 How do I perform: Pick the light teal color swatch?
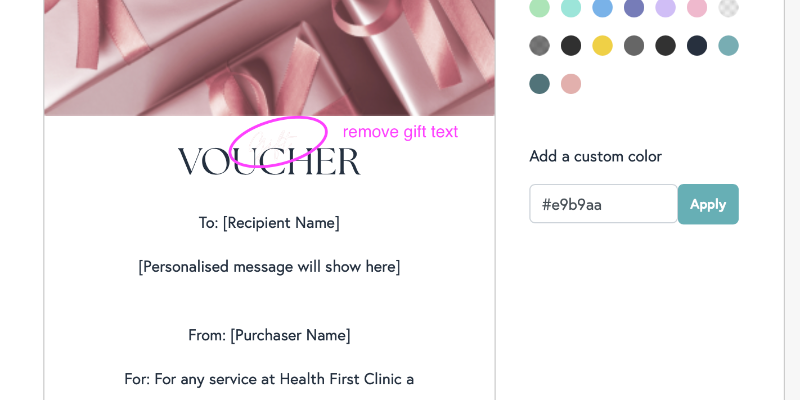[x=729, y=45]
